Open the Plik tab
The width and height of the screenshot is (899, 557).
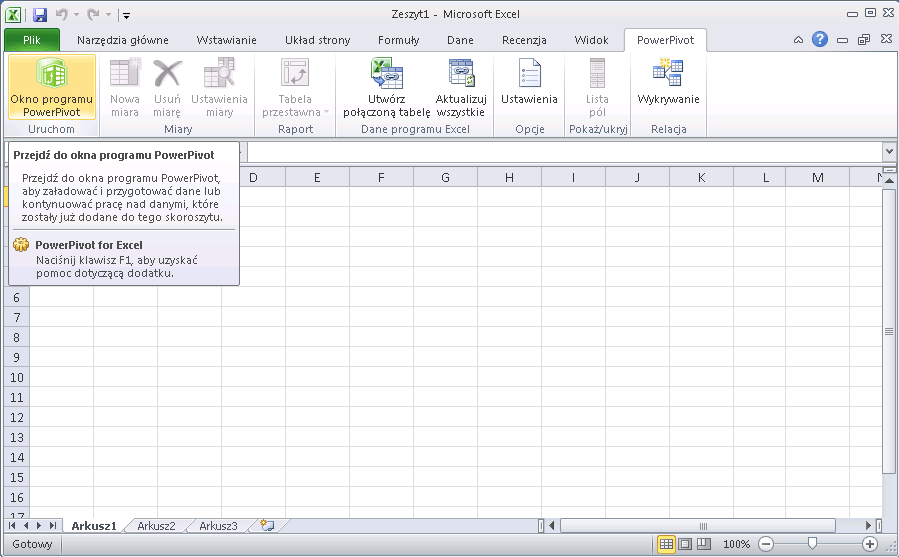click(32, 40)
